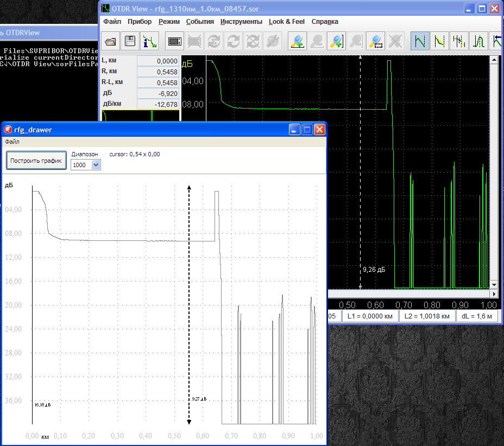This screenshot has height=446, width=504.
Task: Click the vertical scrollbar down arrow of the trace
Action: pyautogui.click(x=495, y=284)
